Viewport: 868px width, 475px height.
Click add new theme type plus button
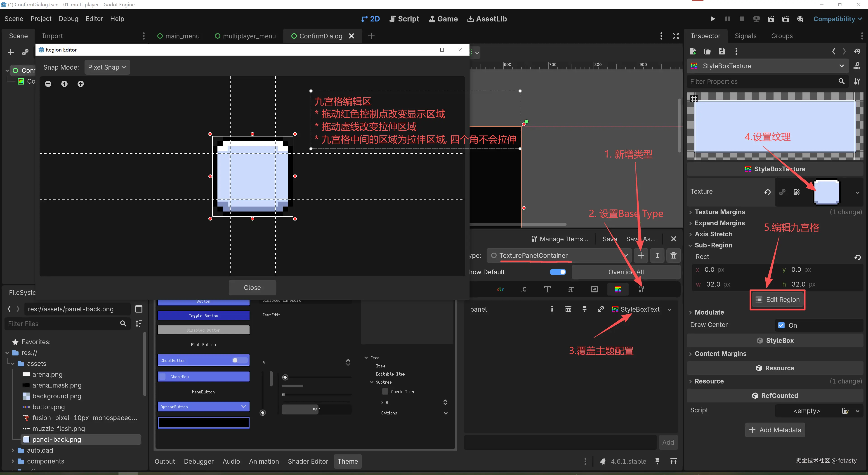pos(641,255)
